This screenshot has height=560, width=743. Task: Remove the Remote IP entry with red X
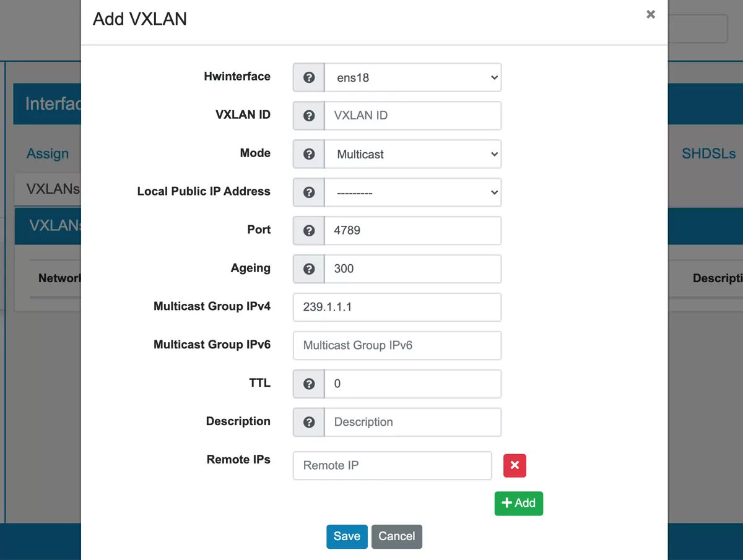point(515,465)
